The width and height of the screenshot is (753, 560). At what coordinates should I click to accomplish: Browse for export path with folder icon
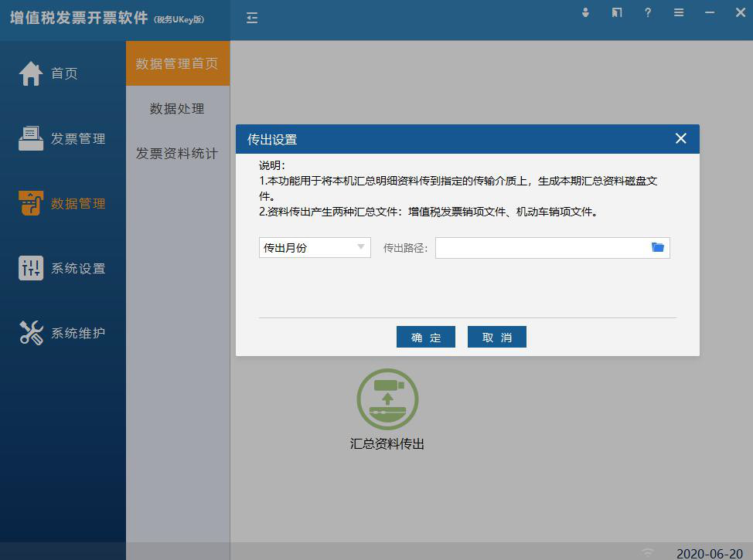click(657, 247)
